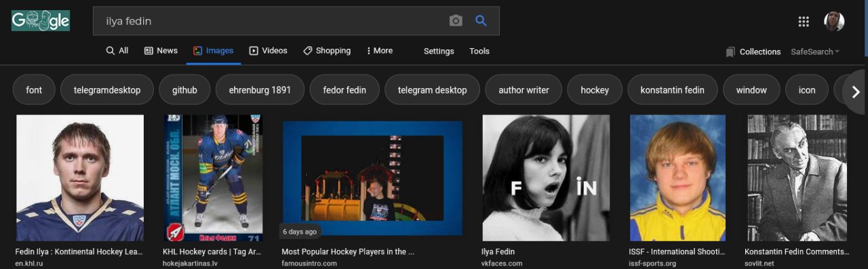Open 'ISSF - International Shooti...' result title
The width and height of the screenshot is (868, 269).
click(x=677, y=251)
